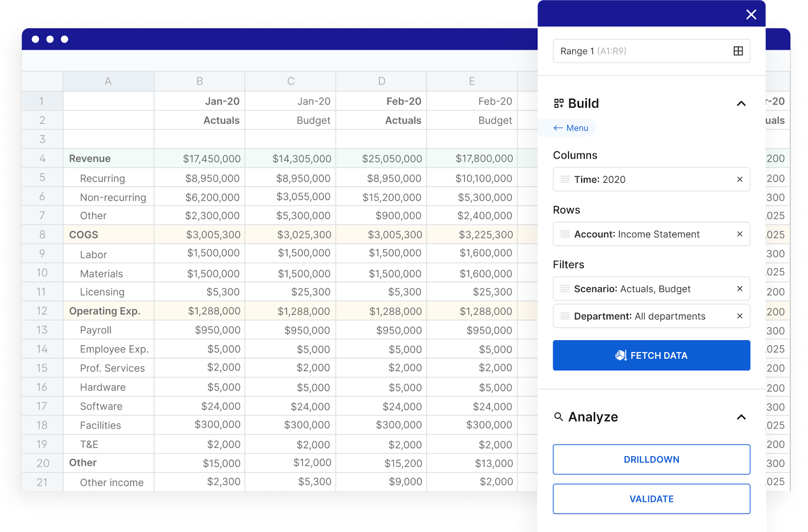The image size is (808, 532).
Task: Click the magnifier icon next to Analyze
Action: [558, 417]
